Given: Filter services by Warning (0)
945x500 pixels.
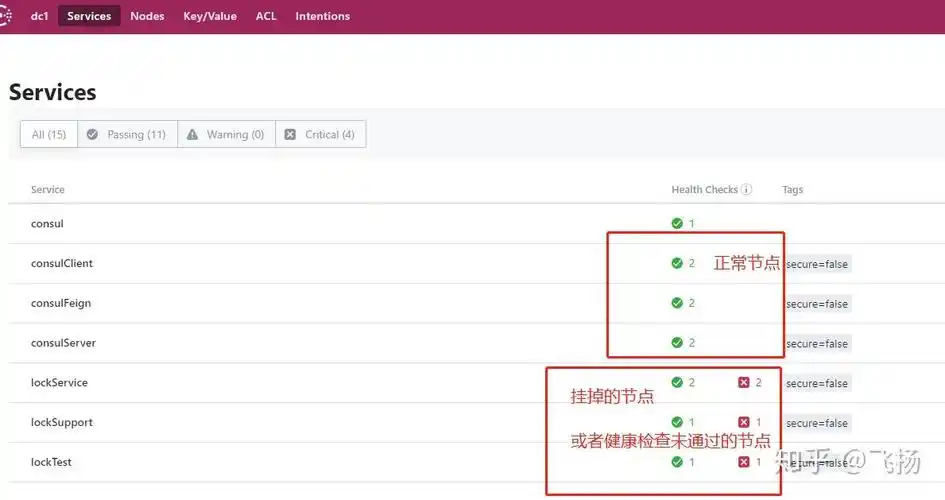Looking at the screenshot, I should pyautogui.click(x=226, y=134).
